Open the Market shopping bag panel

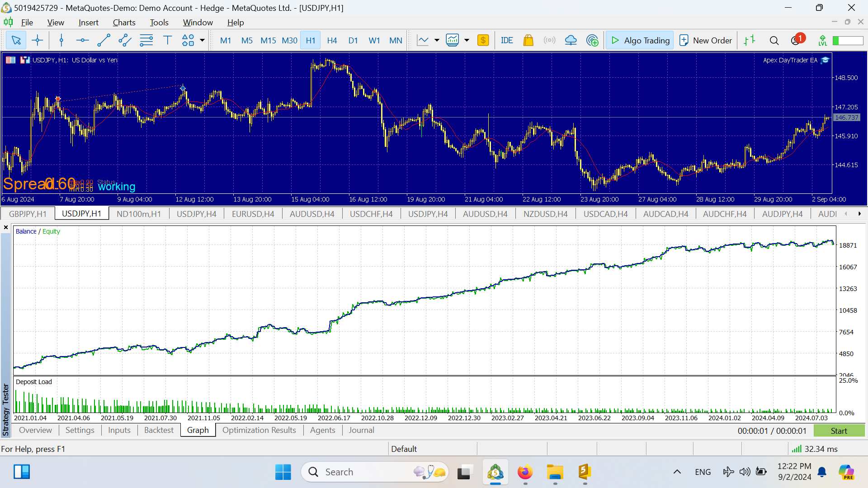tap(528, 40)
